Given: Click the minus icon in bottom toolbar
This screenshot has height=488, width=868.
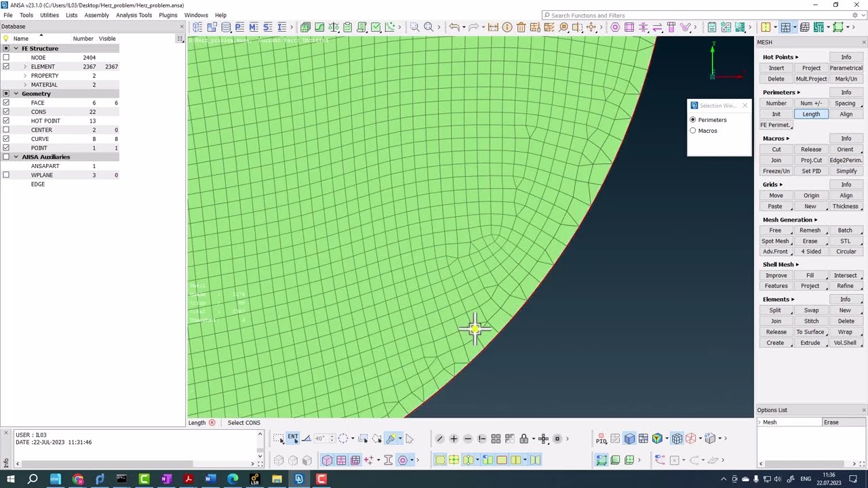Looking at the screenshot, I should 468,439.
